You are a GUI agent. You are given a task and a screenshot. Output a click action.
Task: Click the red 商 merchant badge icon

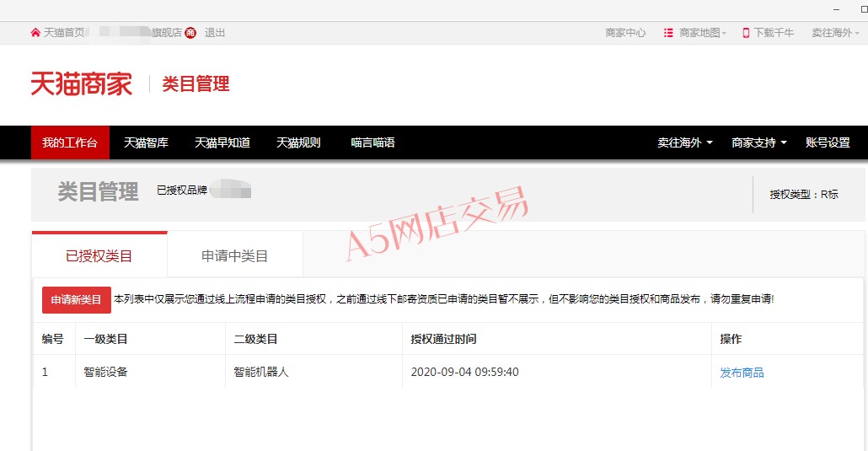tap(190, 33)
